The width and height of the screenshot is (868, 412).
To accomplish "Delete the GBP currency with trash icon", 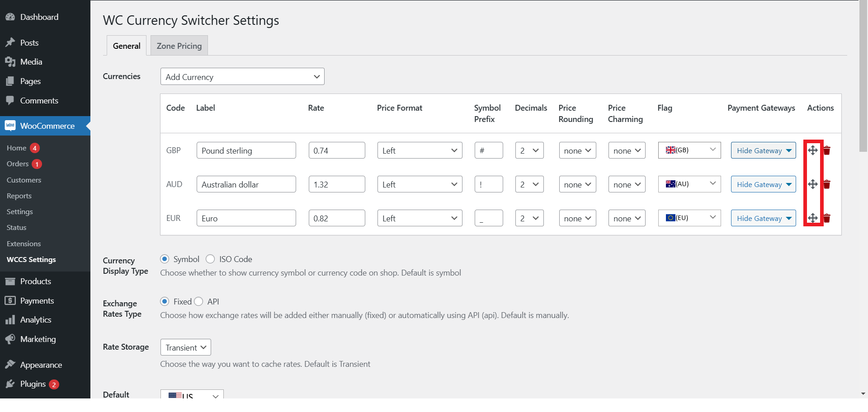I will 827,150.
